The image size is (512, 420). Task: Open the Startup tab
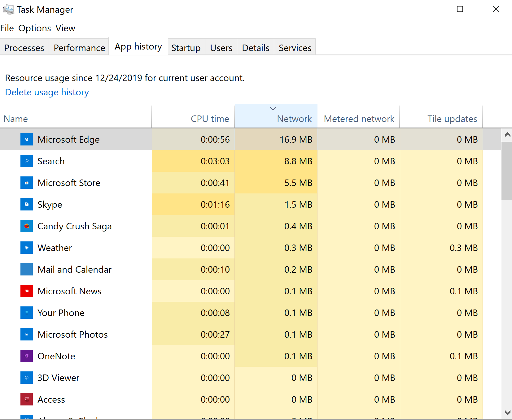pos(186,48)
